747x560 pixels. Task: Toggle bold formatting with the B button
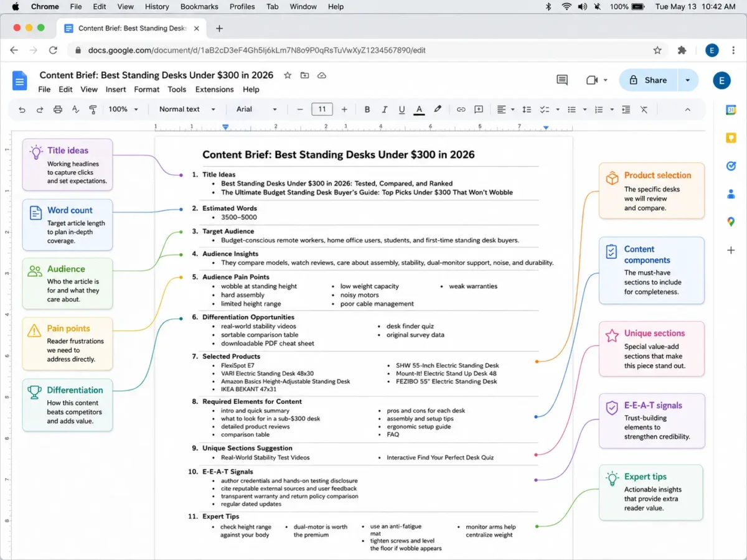point(367,110)
